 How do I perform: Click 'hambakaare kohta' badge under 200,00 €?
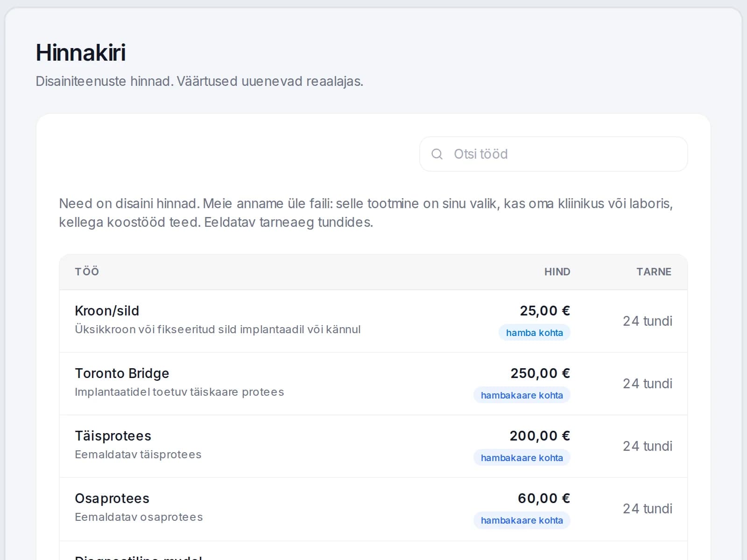pos(522,458)
